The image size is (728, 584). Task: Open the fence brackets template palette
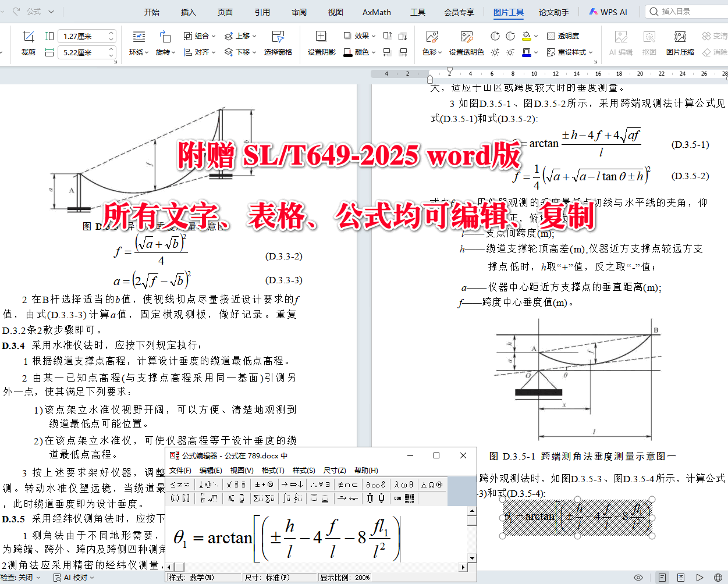(180, 498)
